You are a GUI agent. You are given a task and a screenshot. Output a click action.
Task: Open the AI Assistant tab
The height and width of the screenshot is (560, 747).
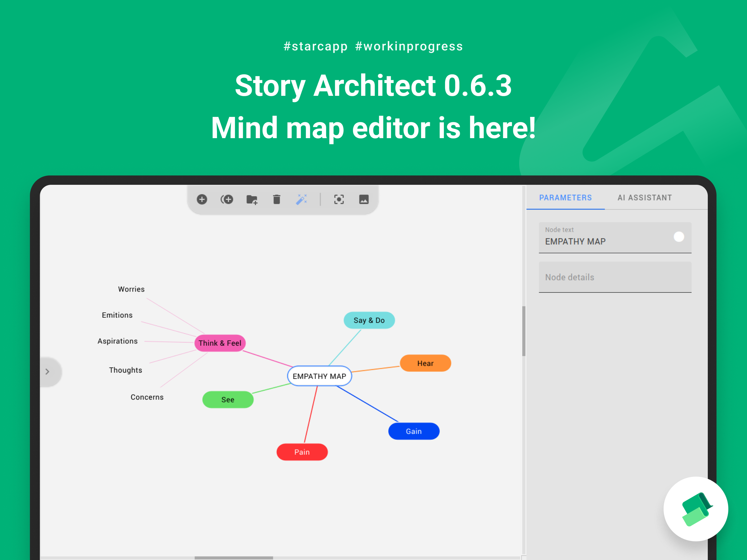pyautogui.click(x=645, y=198)
